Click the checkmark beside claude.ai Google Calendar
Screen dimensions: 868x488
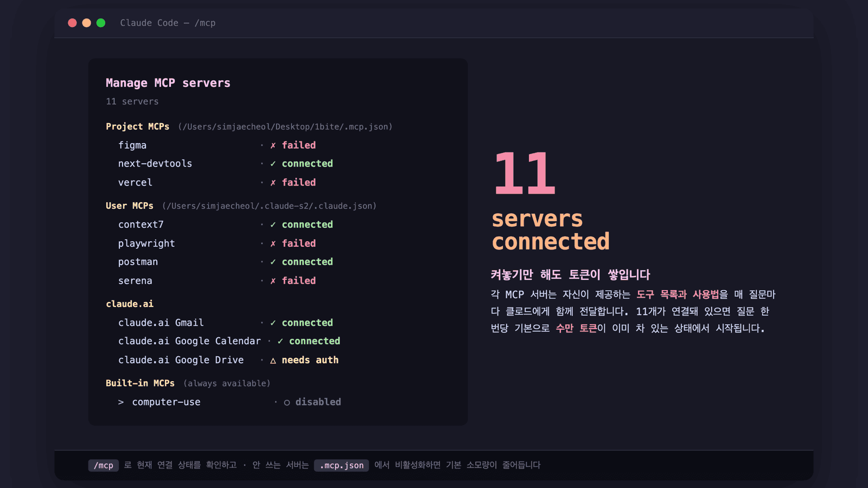[x=280, y=341]
